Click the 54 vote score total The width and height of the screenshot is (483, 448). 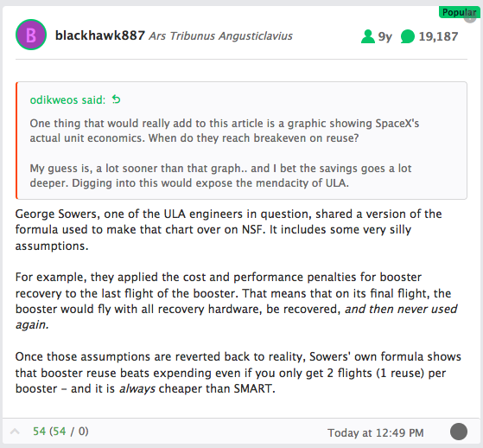tap(39, 431)
